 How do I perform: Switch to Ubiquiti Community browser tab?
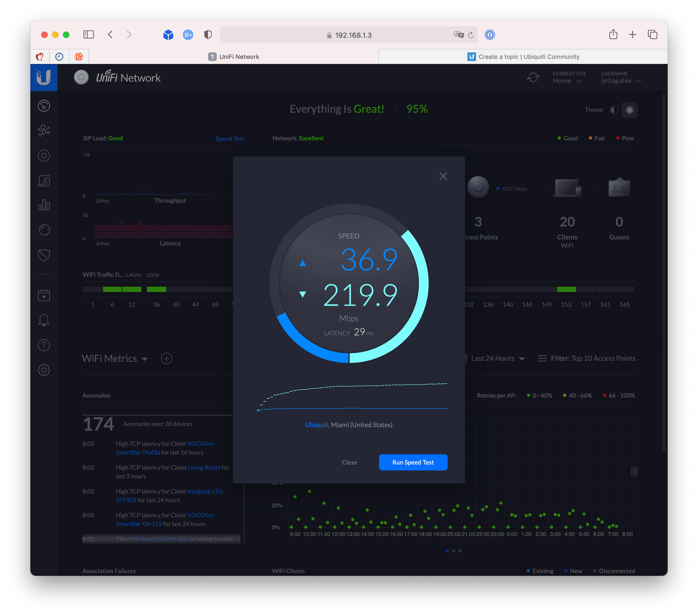(523, 57)
